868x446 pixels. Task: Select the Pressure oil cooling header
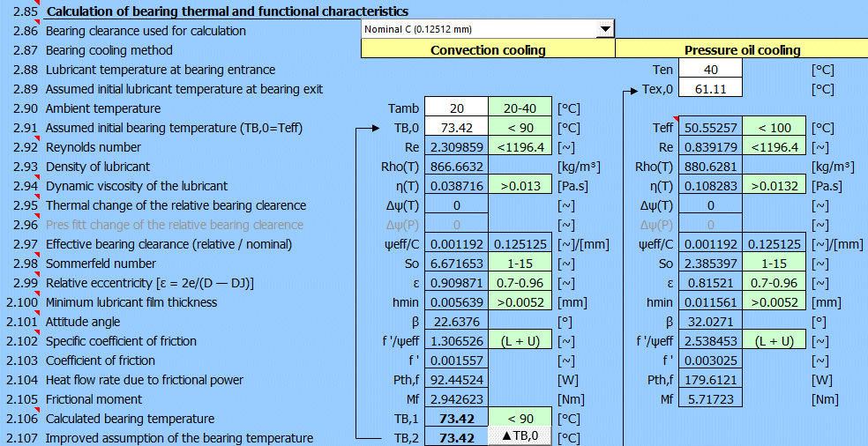(742, 50)
